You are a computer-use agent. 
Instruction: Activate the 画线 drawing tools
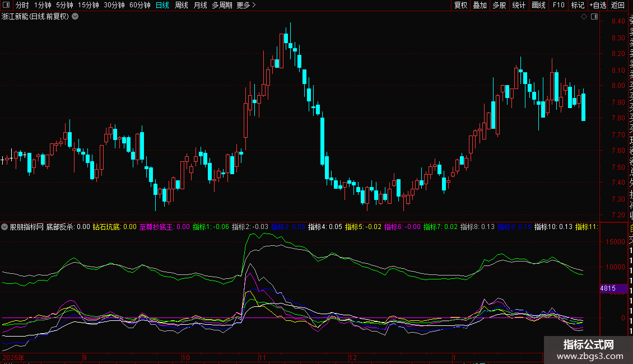[x=538, y=6]
